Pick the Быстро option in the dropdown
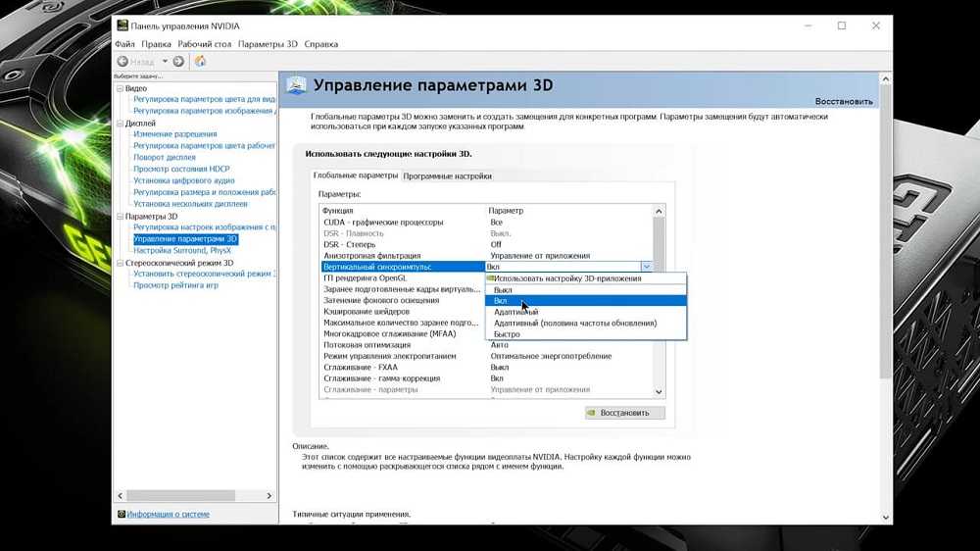 [x=507, y=334]
